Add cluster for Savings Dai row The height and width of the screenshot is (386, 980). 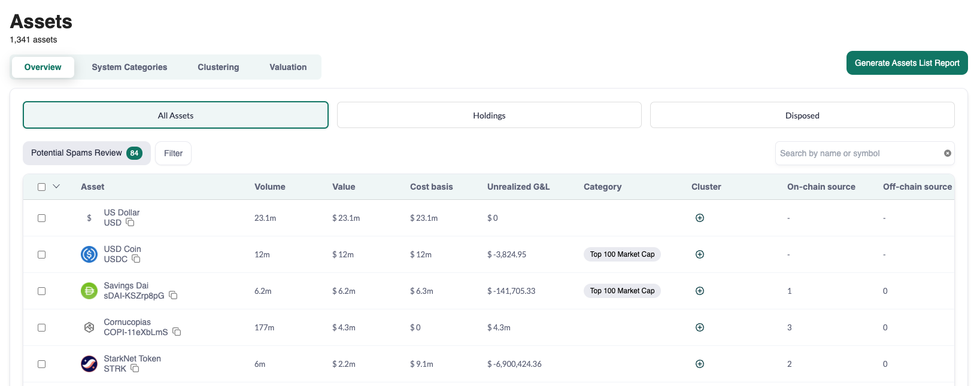point(699,291)
